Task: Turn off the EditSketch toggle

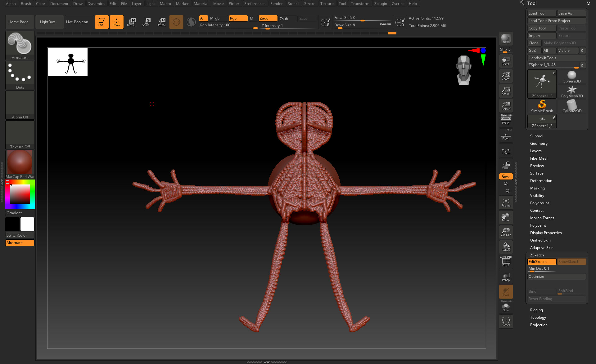Action: (542, 262)
